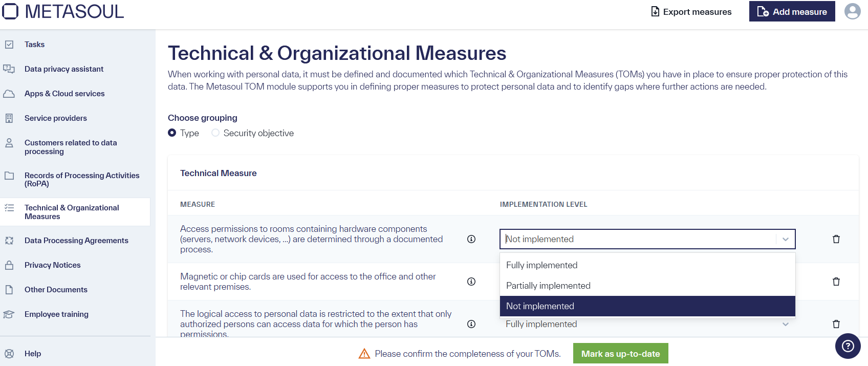The height and width of the screenshot is (366, 868).
Task: Click the METASOUL brand name
Action: (x=74, y=11)
